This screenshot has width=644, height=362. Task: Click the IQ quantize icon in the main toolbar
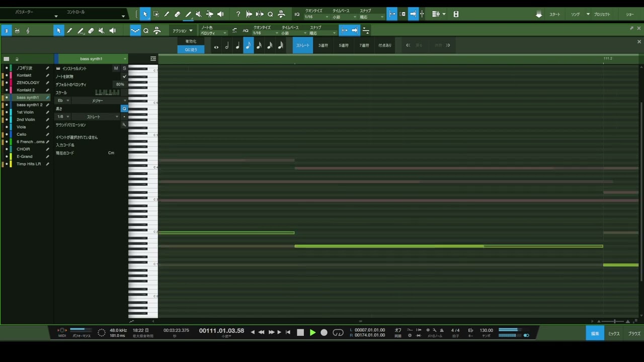pyautogui.click(x=297, y=14)
